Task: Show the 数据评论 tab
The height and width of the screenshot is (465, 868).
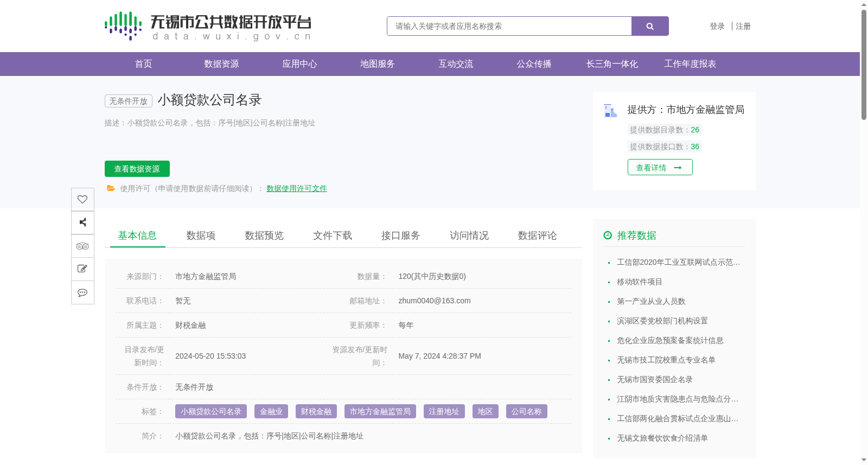Action: pyautogui.click(x=538, y=235)
